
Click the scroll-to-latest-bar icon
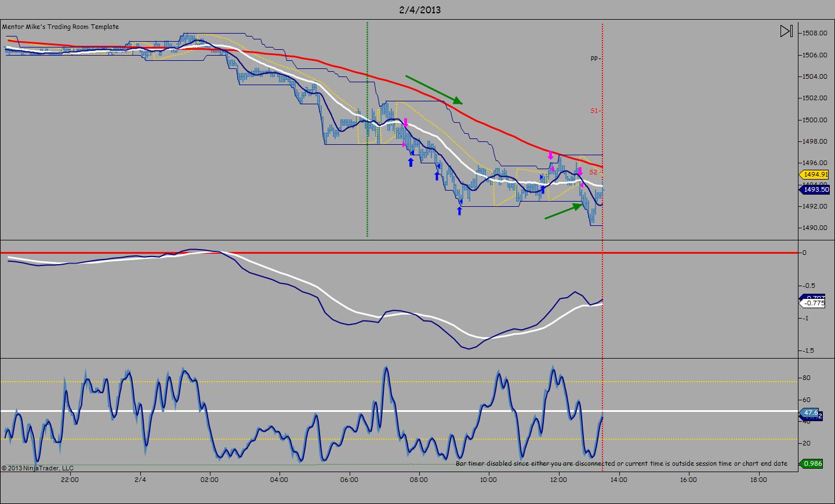(x=786, y=31)
